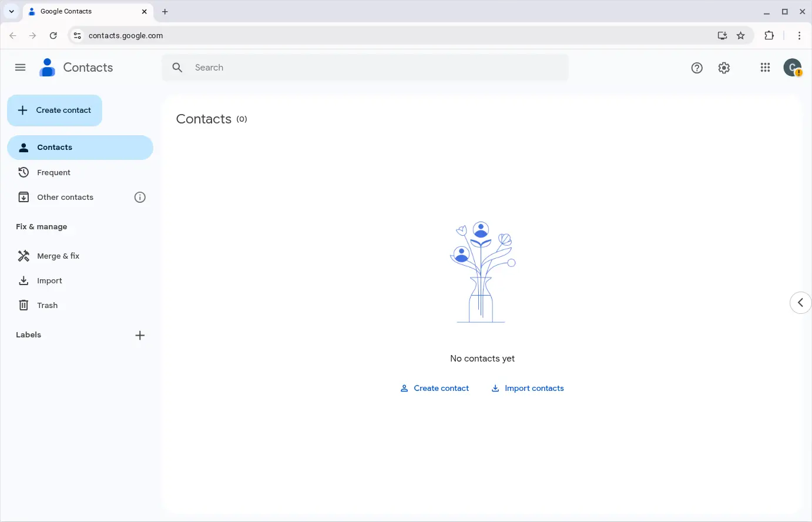Click info icon beside Other contacts
The image size is (812, 522).
coord(140,198)
